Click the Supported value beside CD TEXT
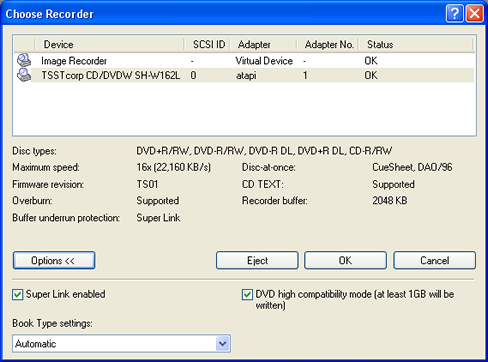 pyautogui.click(x=393, y=184)
